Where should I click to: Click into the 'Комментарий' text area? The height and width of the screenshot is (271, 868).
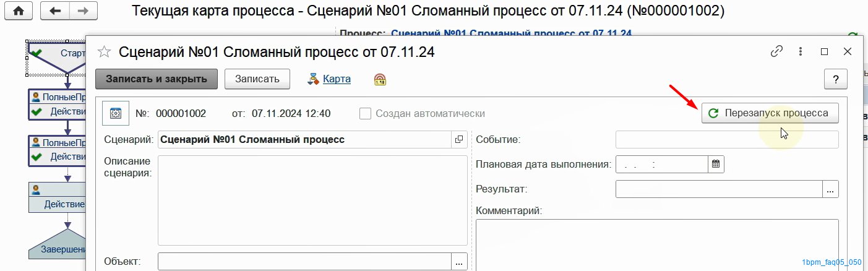point(657,244)
